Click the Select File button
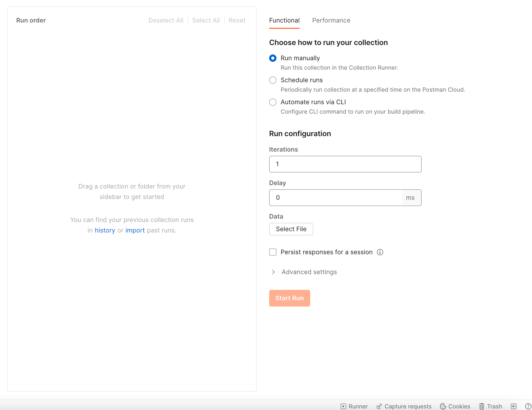The image size is (532, 410). click(291, 229)
